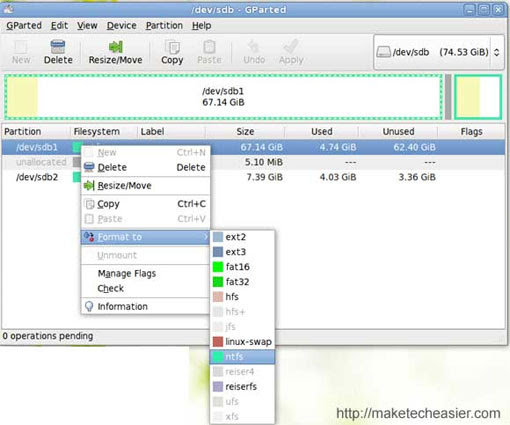This screenshot has width=510, height=425.
Task: Click the unallocated gray strip in disk graphic
Action: pos(448,97)
